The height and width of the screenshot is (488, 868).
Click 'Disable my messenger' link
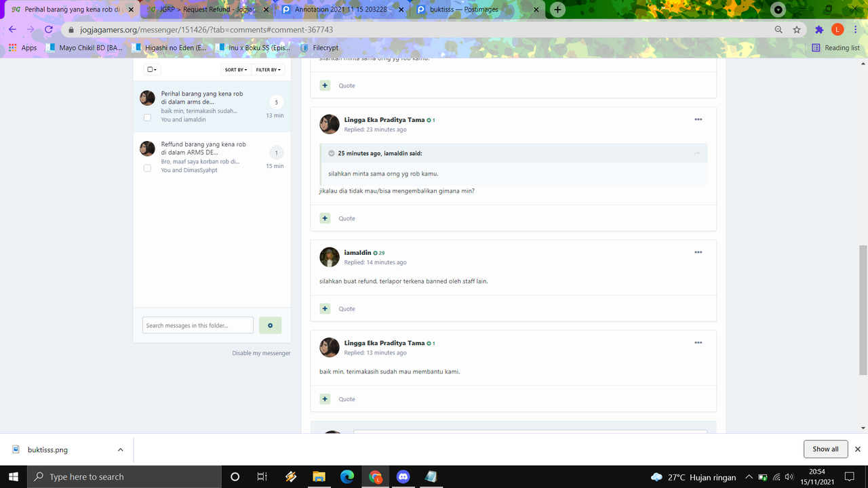[x=261, y=353]
